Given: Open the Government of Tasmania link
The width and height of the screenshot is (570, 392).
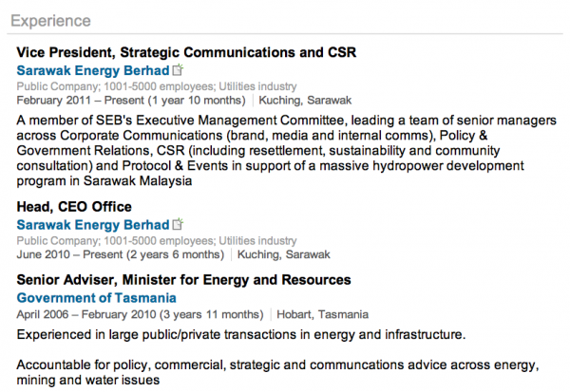Looking at the screenshot, I should click(x=96, y=298).
